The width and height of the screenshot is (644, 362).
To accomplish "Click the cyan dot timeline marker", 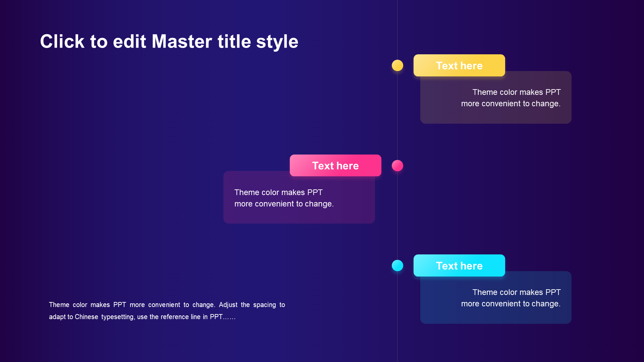I will [397, 266].
